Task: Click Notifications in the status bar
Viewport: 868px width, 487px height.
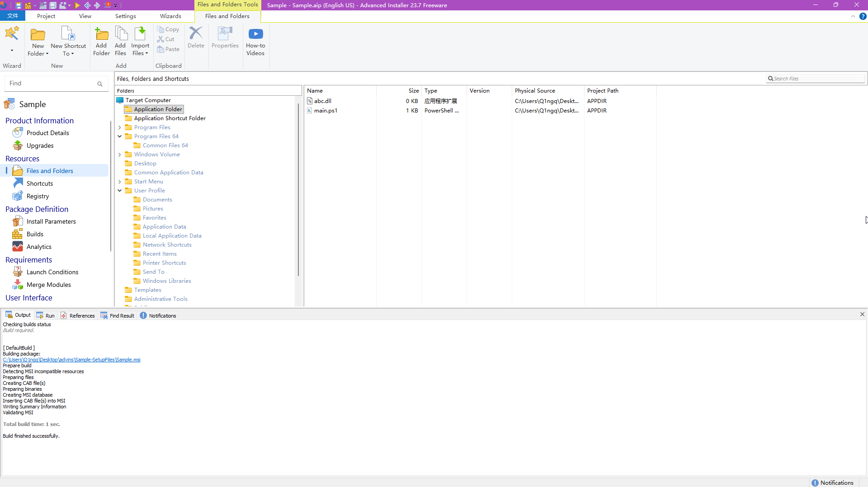Action: pyautogui.click(x=832, y=482)
